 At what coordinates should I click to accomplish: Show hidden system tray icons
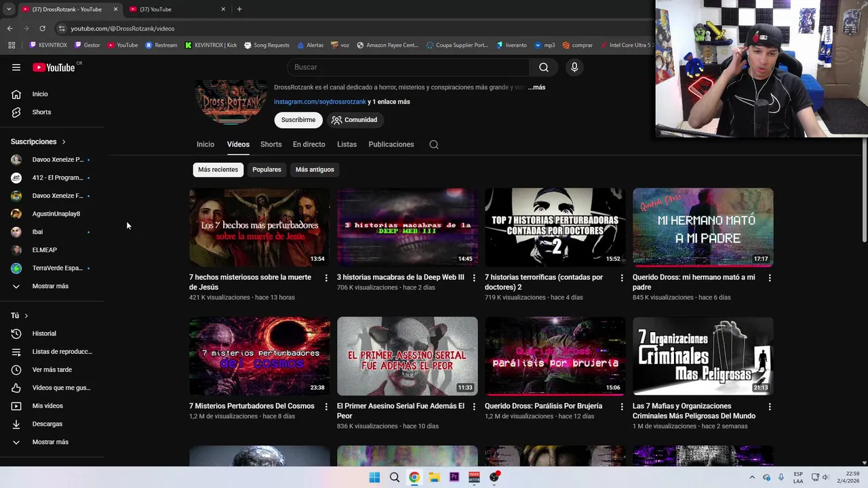(752, 477)
